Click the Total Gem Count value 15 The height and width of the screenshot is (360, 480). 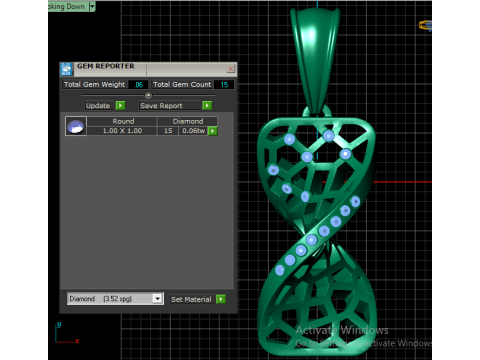224,85
